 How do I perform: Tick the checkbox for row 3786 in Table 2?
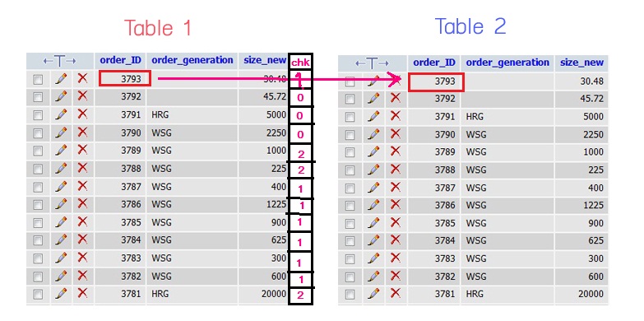[x=350, y=206]
